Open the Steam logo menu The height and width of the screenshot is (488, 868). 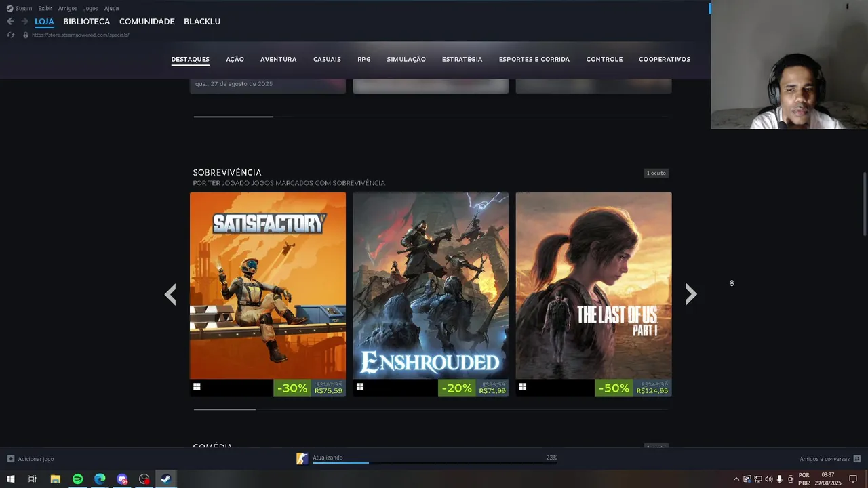(19, 8)
